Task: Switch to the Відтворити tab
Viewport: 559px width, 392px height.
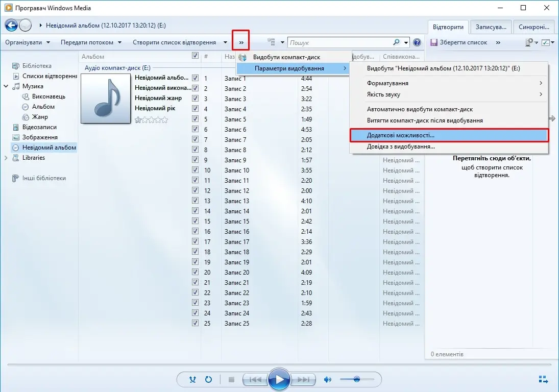Action: 448,27
